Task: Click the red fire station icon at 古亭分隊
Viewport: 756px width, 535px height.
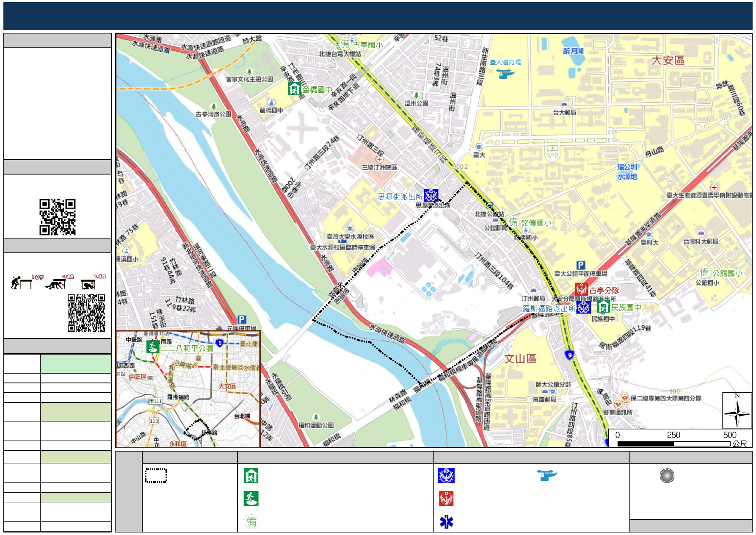Action: point(581,289)
